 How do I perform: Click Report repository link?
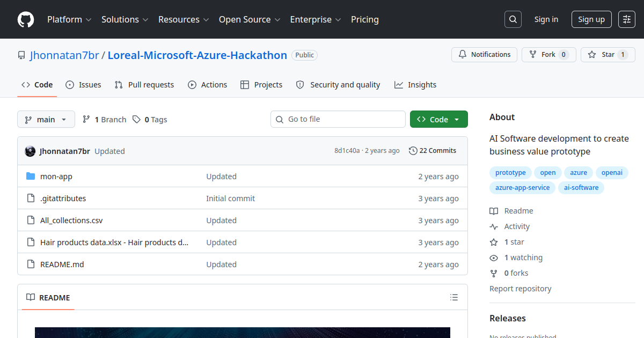520,289
